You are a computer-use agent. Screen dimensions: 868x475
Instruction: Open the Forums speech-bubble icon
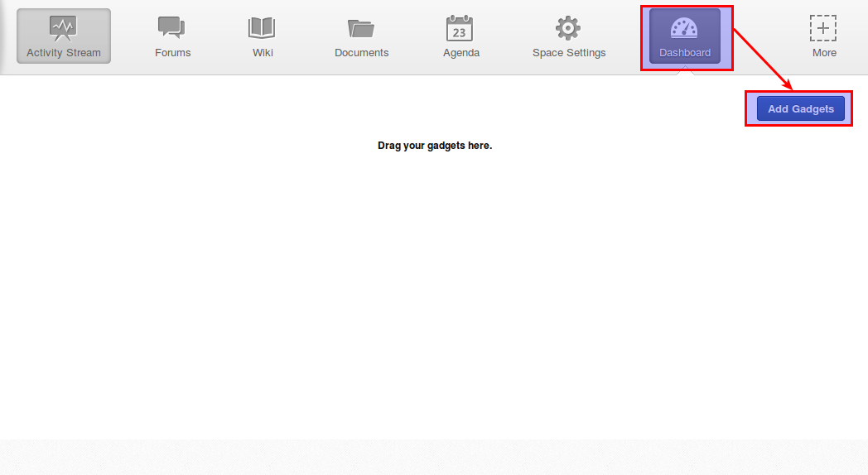(171, 27)
